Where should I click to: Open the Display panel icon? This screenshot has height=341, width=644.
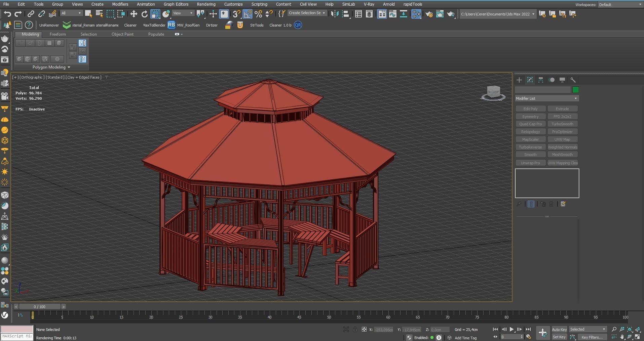562,80
